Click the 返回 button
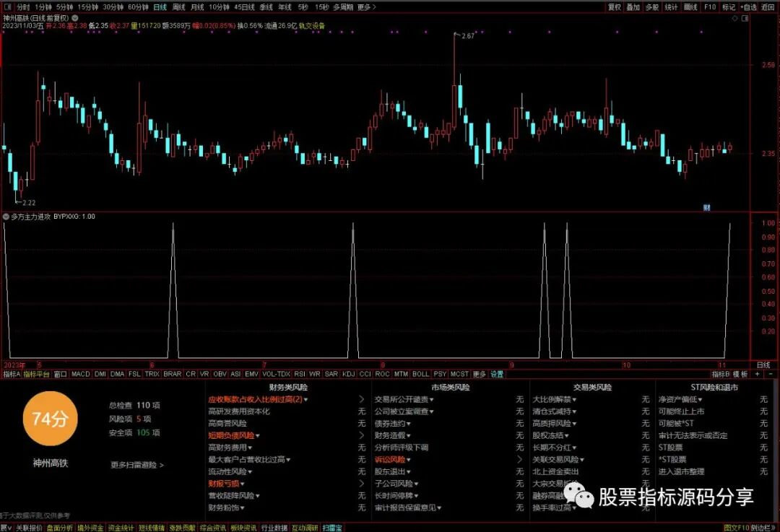This screenshot has height=532, width=780. tap(768, 7)
